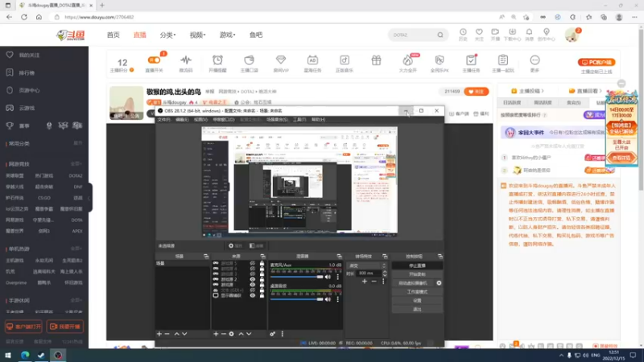Viewport: 644px width, 362px height.
Task: Click the gift box icon in streamer toolbar
Action: [x=376, y=60]
